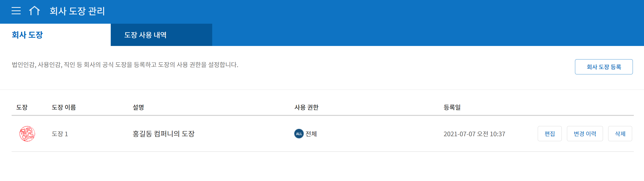Delete 도장 1 using 삭제 button
Viewport: 644px width, 181px height.
coord(620,134)
